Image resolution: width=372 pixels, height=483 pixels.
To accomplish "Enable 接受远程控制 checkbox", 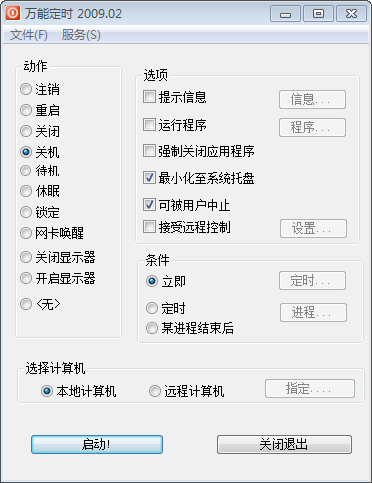I will (x=149, y=227).
